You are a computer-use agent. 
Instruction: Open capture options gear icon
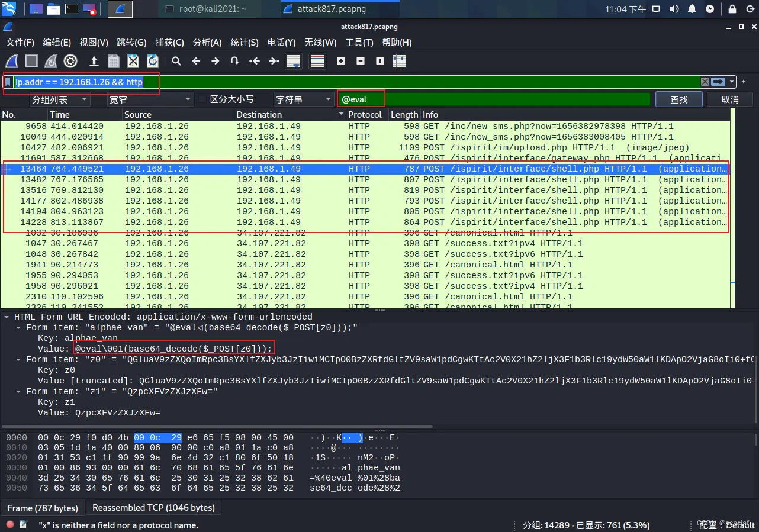pos(70,61)
